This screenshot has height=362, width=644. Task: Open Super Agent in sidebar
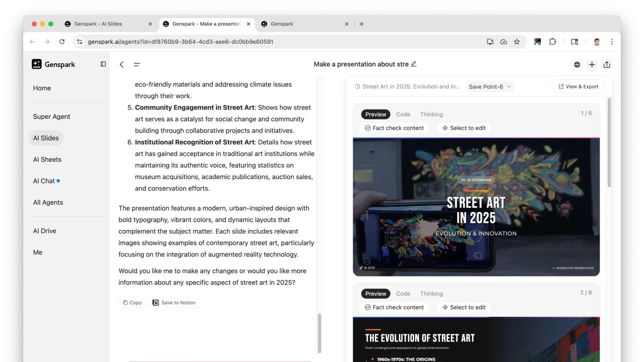51,117
